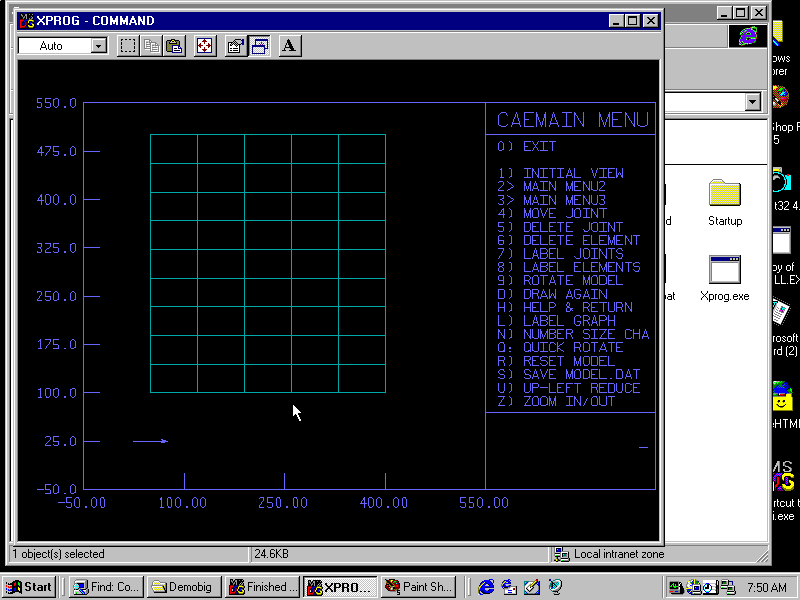Click the Local intranet zone status indicator

click(610, 554)
